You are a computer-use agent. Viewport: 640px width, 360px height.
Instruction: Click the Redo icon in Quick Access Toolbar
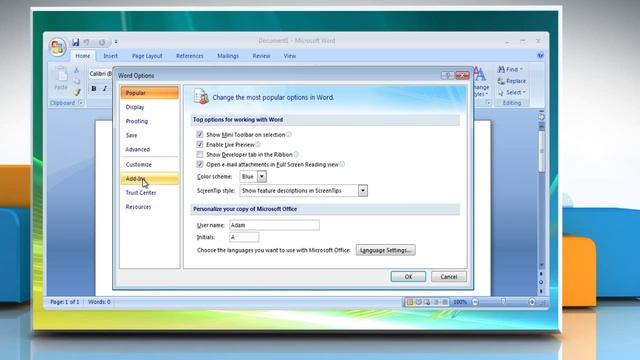click(102, 42)
